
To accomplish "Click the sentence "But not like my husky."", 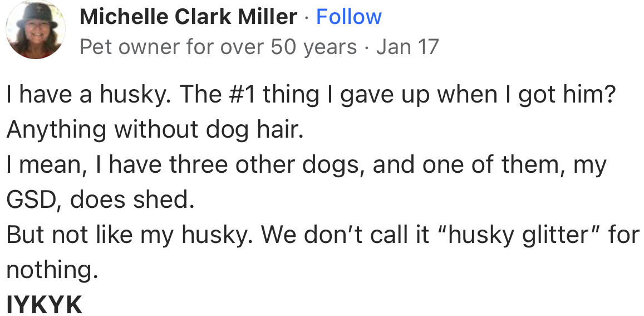I will click(x=130, y=235).
